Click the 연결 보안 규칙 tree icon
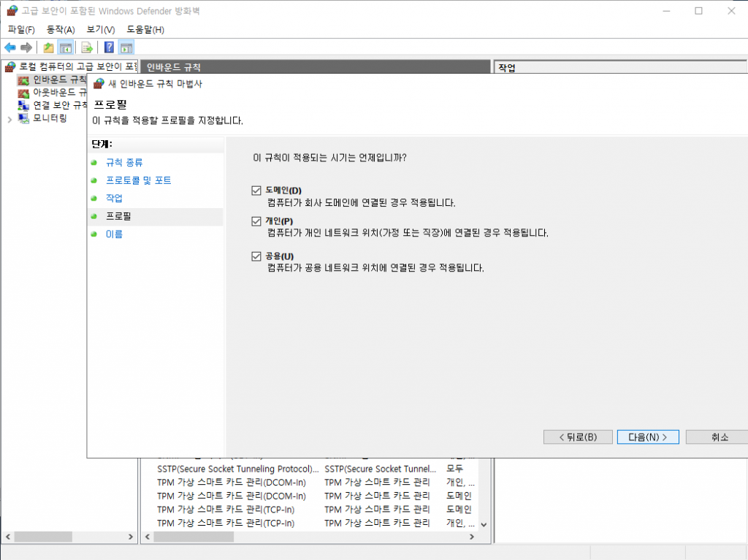748x560 pixels. coord(23,105)
